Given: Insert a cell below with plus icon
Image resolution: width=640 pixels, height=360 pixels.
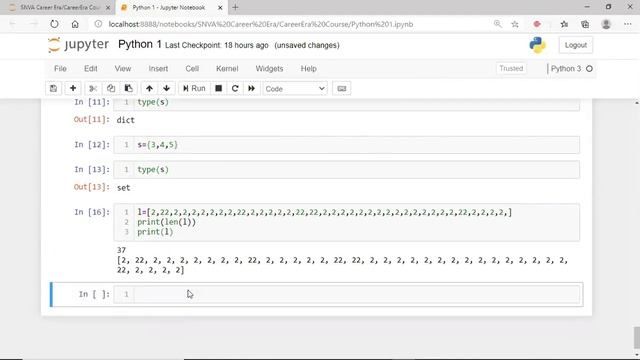Looking at the screenshot, I should [73, 89].
